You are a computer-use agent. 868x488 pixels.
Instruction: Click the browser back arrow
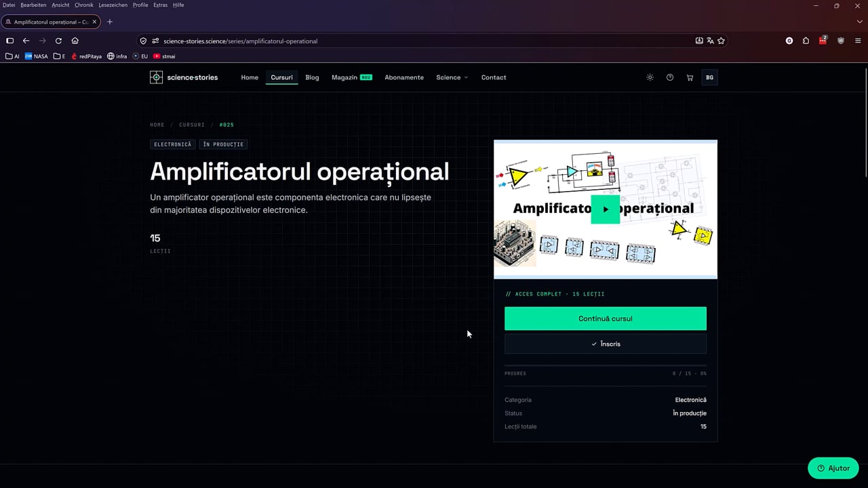point(26,41)
